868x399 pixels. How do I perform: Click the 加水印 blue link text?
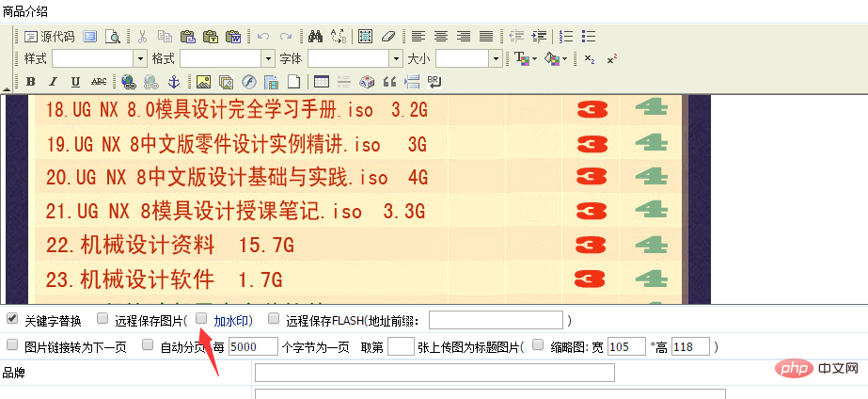pyautogui.click(x=230, y=320)
